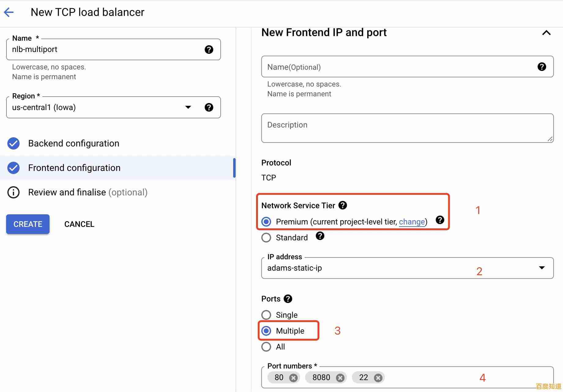Viewport: 563px width, 392px height.
Task: Click the CREATE button
Action: click(x=28, y=224)
